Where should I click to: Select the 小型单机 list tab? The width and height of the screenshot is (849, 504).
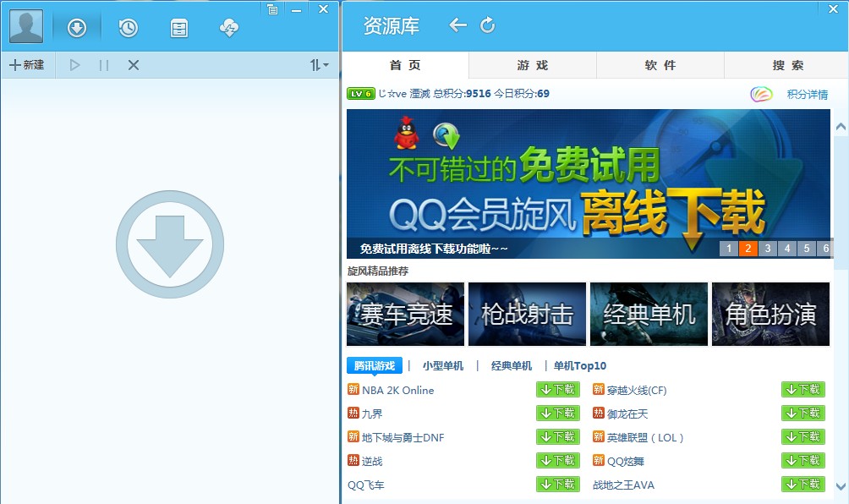point(443,366)
